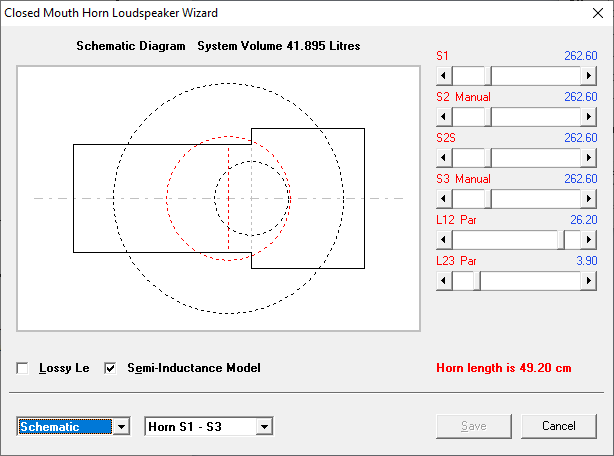
Task: Click the S1 slider thumb
Action: click(488, 76)
